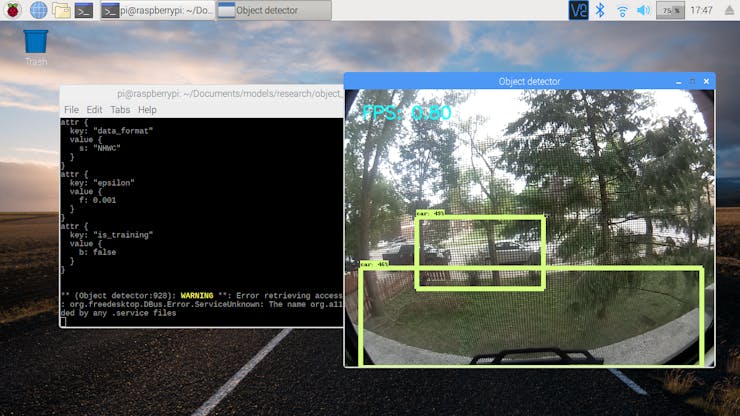Open the terminal Edit menu
The width and height of the screenshot is (740, 416).
pos(94,110)
